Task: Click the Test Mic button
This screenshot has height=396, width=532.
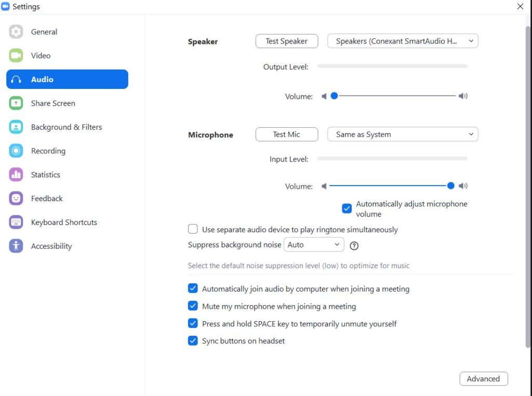Action: (x=287, y=135)
